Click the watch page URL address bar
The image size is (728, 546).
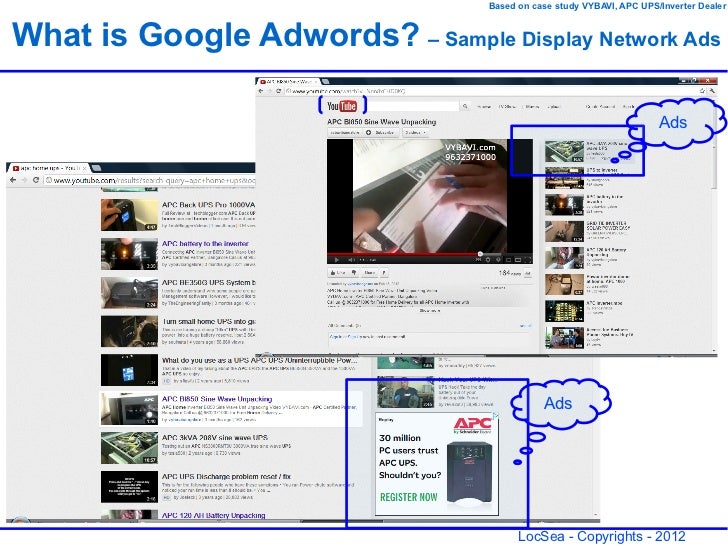pyautogui.click(x=492, y=91)
